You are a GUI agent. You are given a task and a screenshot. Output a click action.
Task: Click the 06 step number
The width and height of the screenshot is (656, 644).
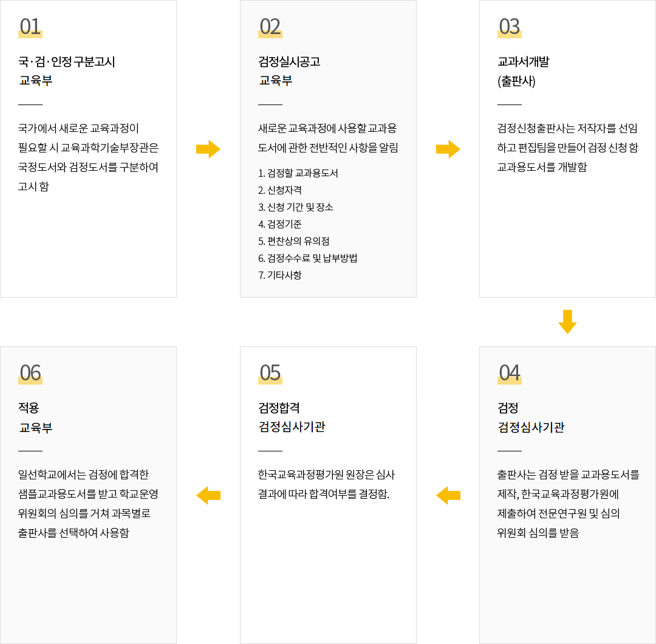coord(30,373)
